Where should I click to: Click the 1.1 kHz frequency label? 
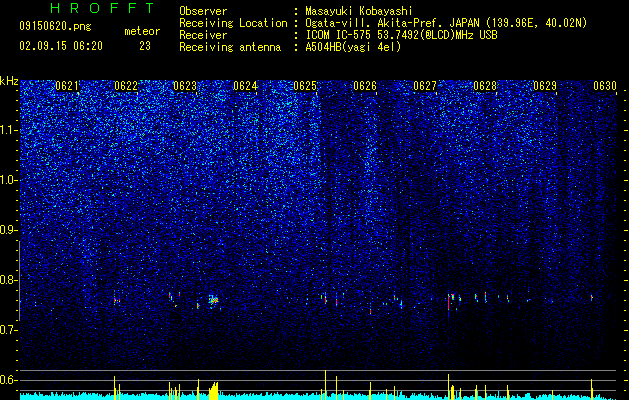(9, 130)
